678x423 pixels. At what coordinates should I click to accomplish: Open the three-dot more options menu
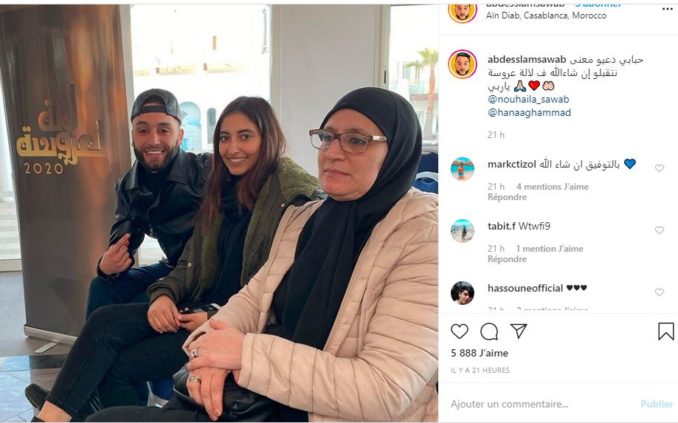coord(667,9)
